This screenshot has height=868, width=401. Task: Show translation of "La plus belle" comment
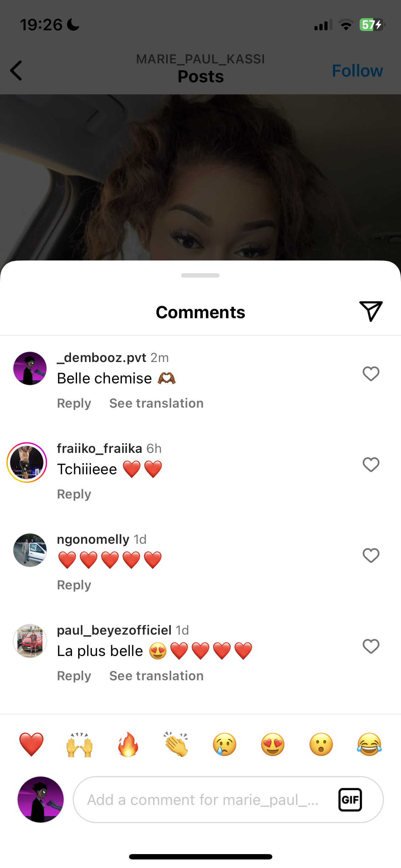click(x=156, y=676)
